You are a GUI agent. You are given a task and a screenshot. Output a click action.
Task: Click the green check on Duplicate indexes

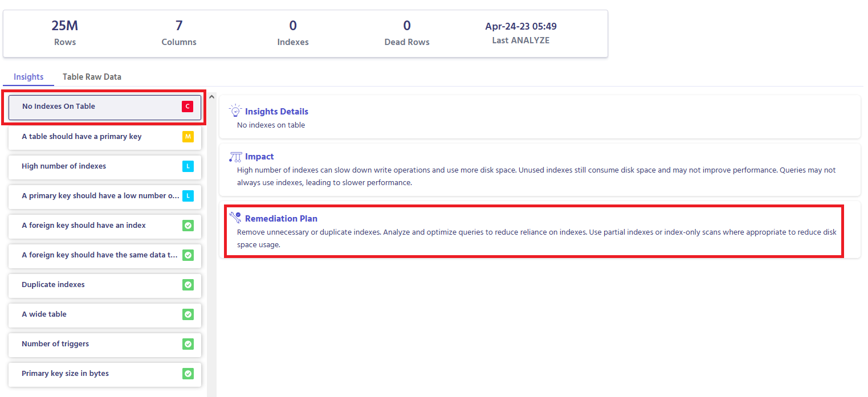(x=188, y=285)
